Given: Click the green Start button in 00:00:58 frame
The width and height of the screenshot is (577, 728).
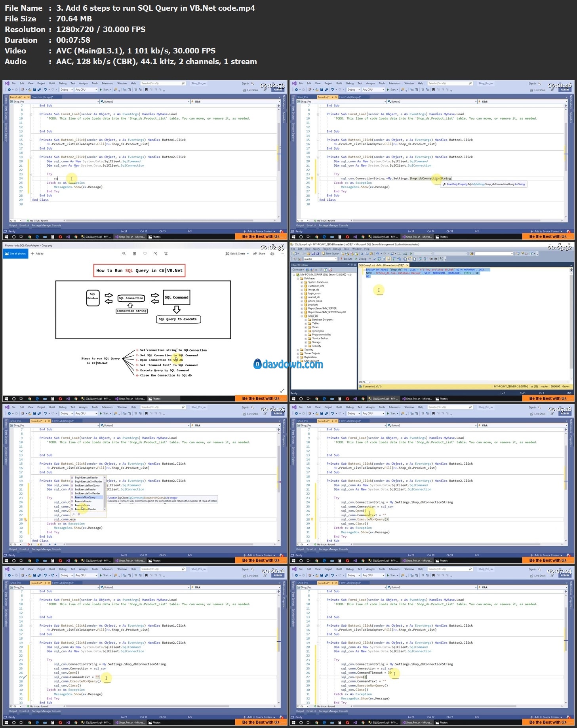Looking at the screenshot, I should coord(105,90).
